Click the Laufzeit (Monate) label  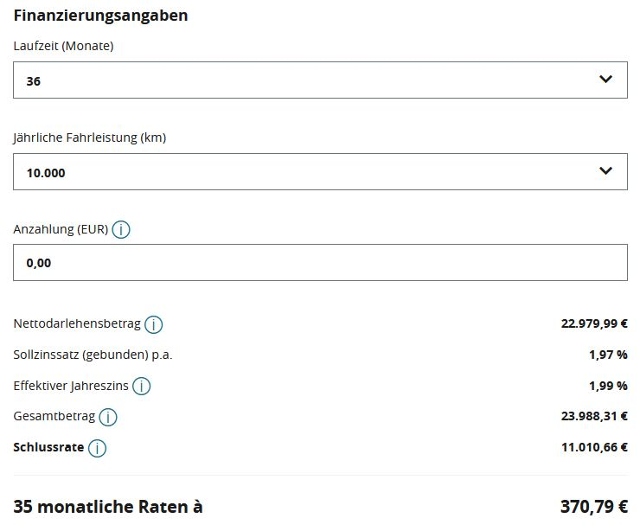click(x=63, y=46)
